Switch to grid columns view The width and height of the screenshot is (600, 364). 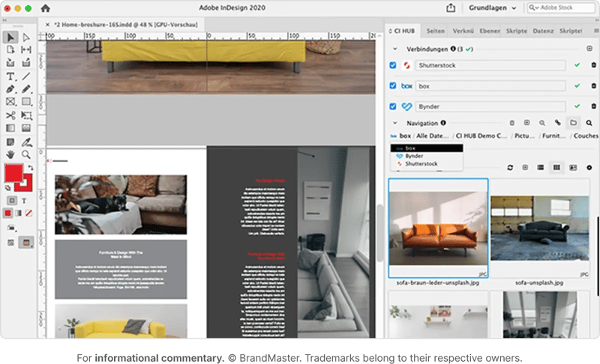[556, 168]
